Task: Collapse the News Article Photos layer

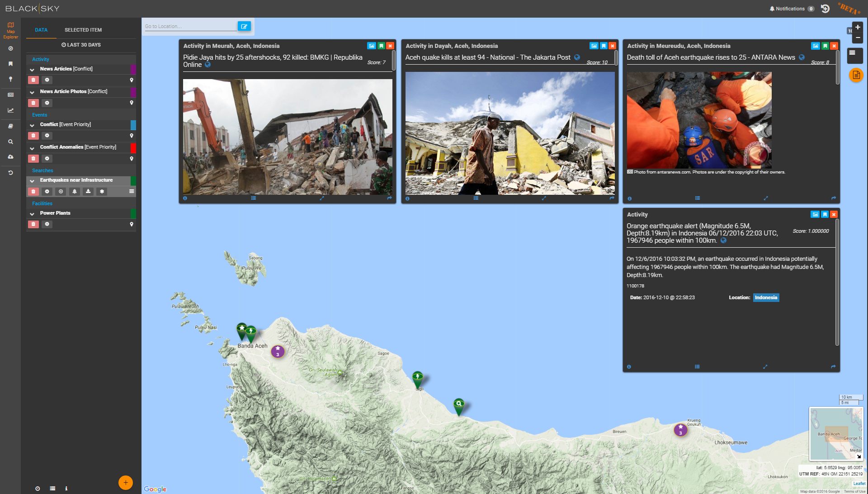Action: (x=32, y=92)
